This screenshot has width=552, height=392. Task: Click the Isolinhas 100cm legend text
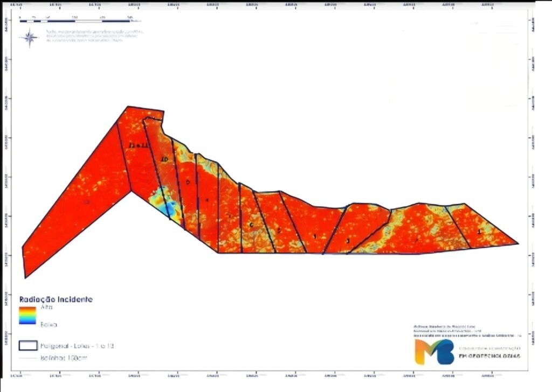coord(65,358)
